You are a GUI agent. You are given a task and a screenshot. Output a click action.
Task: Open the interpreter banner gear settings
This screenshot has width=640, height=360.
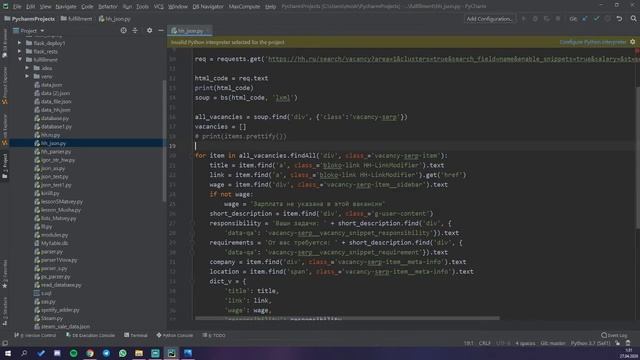(632, 42)
